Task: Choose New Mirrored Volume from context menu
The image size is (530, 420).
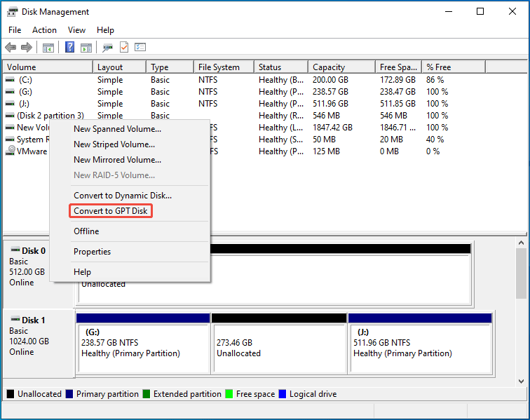Action: coord(130,160)
